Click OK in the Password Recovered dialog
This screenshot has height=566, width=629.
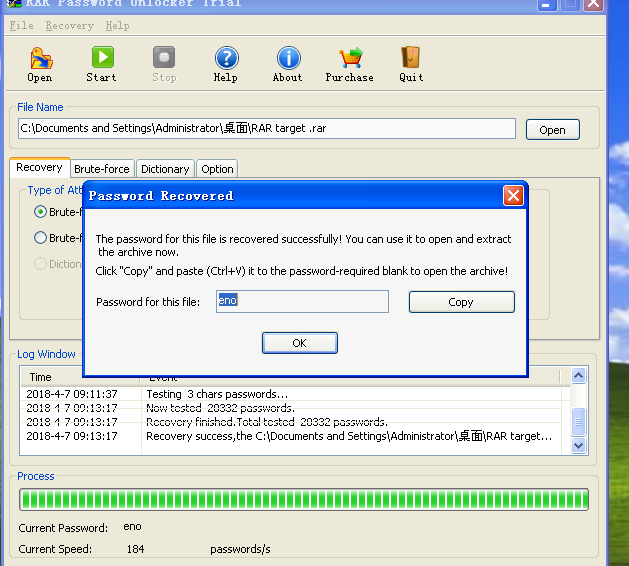click(x=300, y=343)
